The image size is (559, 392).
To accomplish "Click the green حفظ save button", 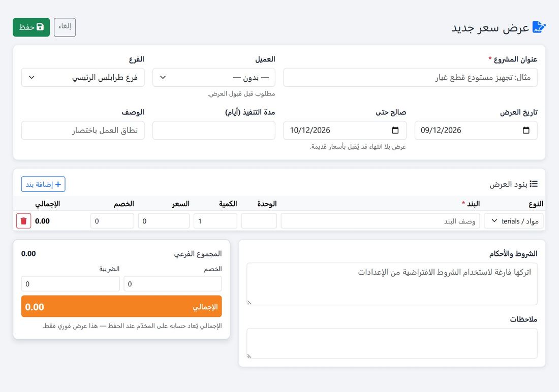I will (32, 27).
